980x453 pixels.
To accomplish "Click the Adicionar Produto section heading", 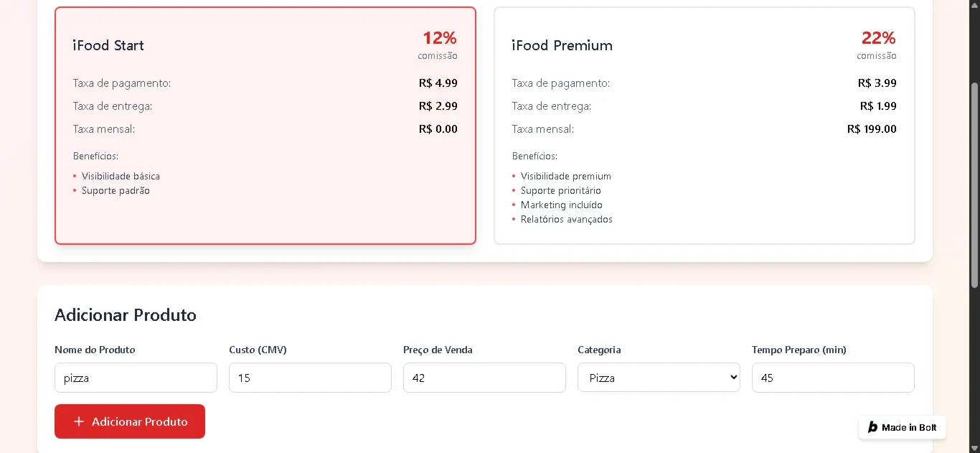I will [126, 315].
